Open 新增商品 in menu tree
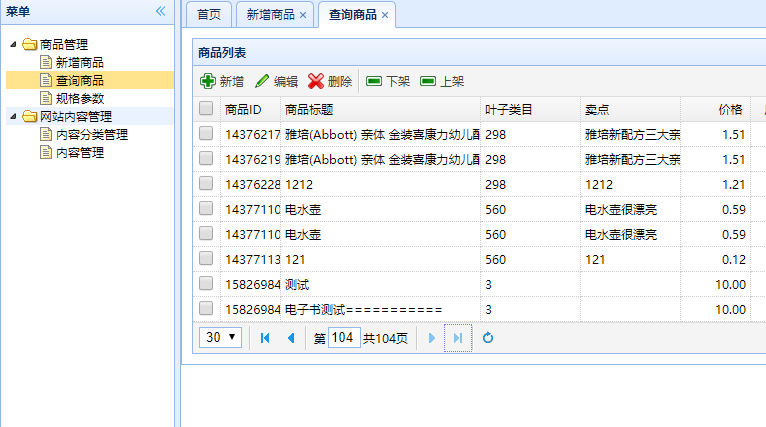 80,63
